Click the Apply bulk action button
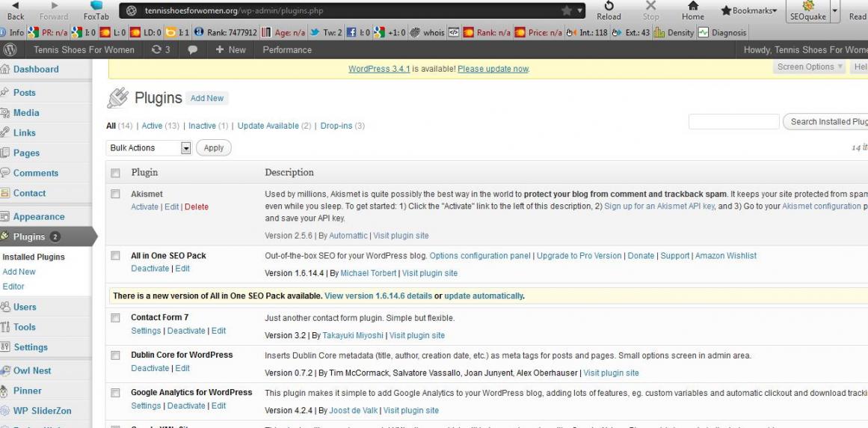The image size is (868, 428). [214, 148]
